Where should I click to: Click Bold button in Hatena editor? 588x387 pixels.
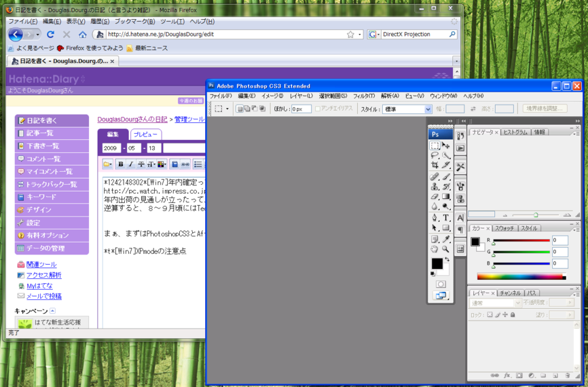[x=121, y=164]
